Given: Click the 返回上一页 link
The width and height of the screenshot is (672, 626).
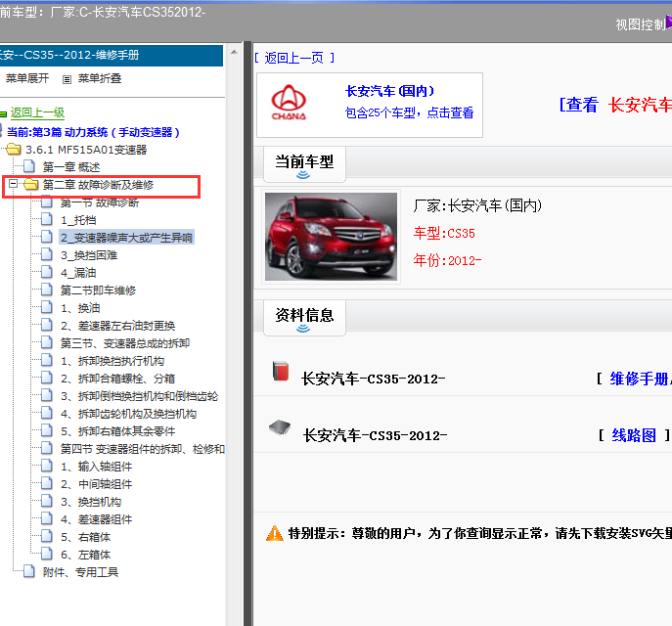Looking at the screenshot, I should coord(294,58).
